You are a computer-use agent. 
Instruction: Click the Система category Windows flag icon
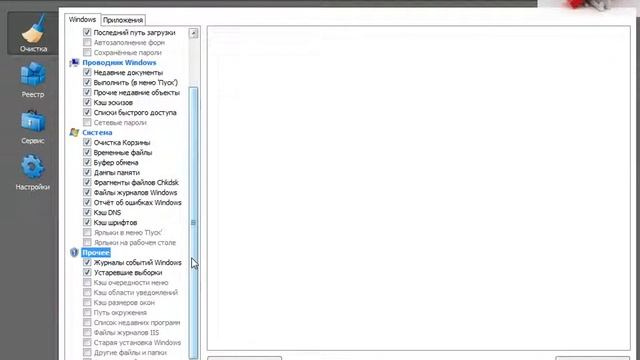(74, 132)
